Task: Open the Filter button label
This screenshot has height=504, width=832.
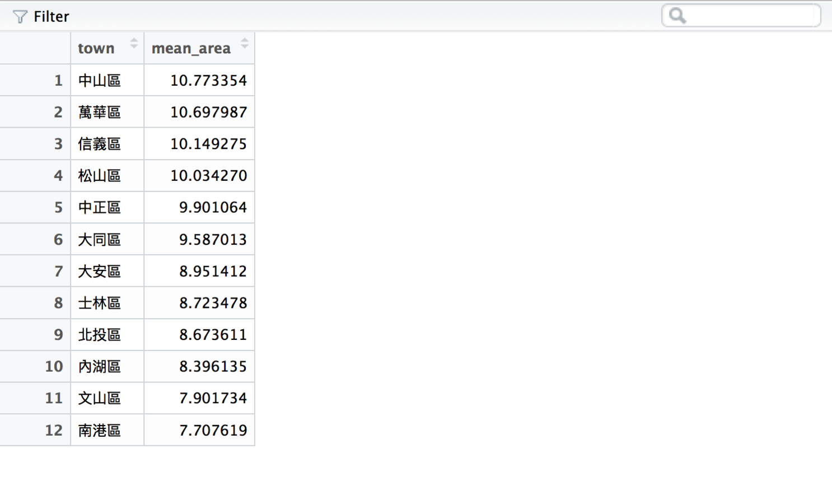Action: pyautogui.click(x=51, y=17)
